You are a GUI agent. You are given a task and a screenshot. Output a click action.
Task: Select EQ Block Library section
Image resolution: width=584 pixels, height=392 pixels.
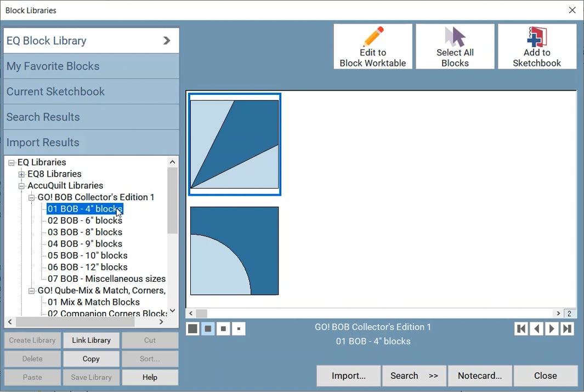pos(91,41)
